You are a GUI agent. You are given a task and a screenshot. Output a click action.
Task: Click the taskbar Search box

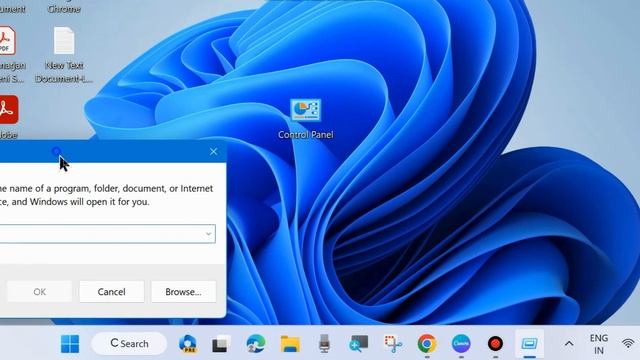point(129,344)
